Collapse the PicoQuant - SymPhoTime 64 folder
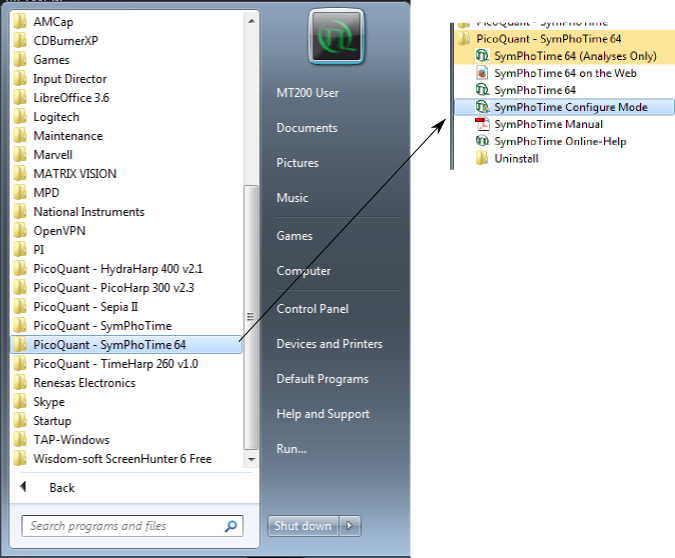This screenshot has height=558, width=675. (x=126, y=344)
